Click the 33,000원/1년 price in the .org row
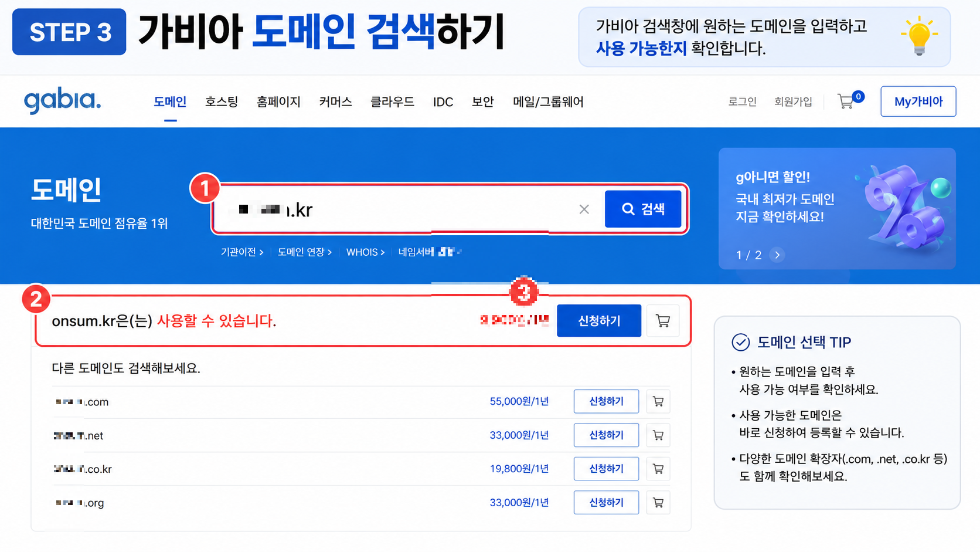Screen dimensions: 980x552 click(519, 503)
